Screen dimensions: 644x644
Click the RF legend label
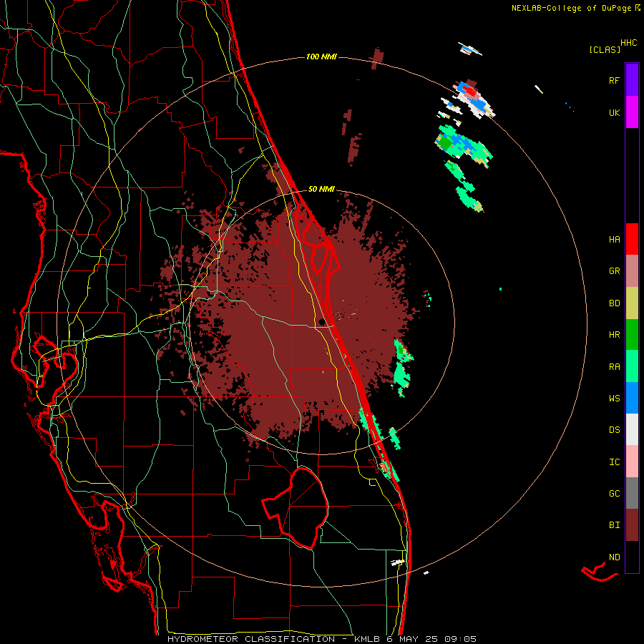[614, 80]
